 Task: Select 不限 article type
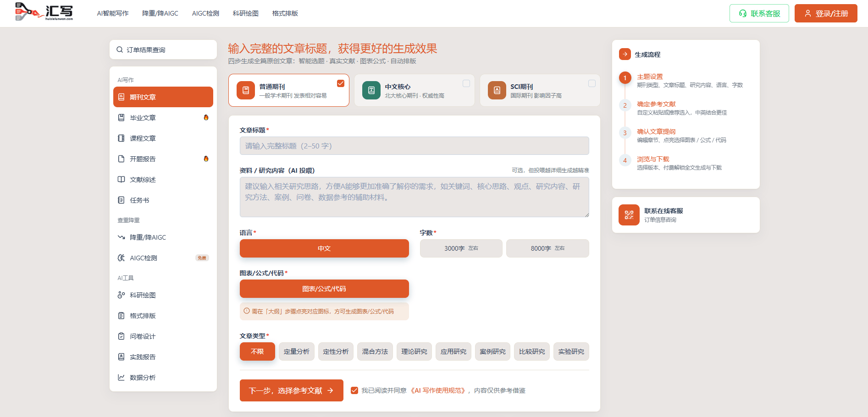coord(257,351)
